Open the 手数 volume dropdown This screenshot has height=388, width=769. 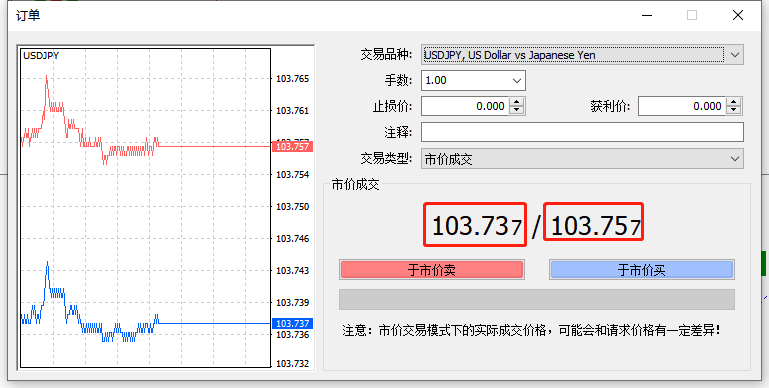tap(516, 80)
